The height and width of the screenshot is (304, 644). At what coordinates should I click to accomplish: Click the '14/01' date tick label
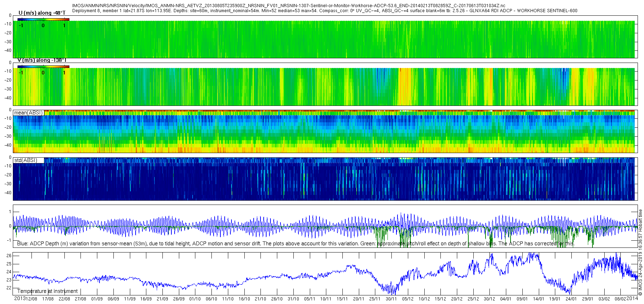[539, 299]
